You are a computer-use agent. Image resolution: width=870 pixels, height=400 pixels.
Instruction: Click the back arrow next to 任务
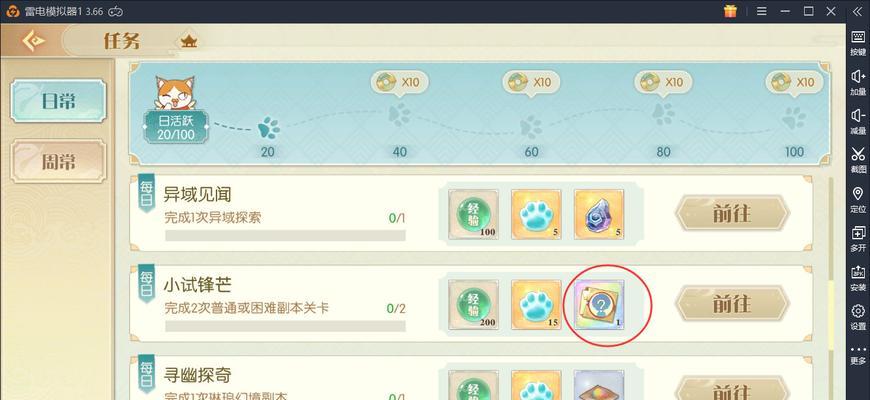33,40
